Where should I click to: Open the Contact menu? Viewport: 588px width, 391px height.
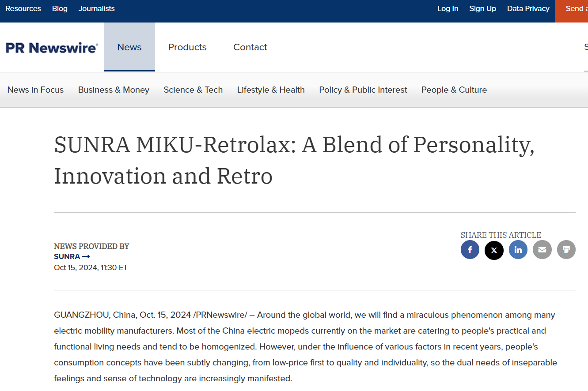(250, 47)
